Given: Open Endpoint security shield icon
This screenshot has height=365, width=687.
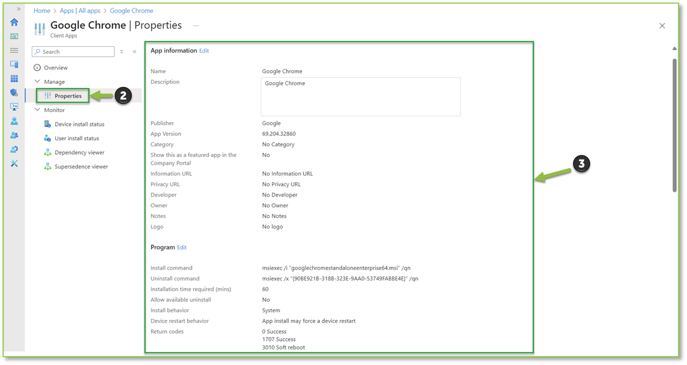Looking at the screenshot, I should click(14, 92).
